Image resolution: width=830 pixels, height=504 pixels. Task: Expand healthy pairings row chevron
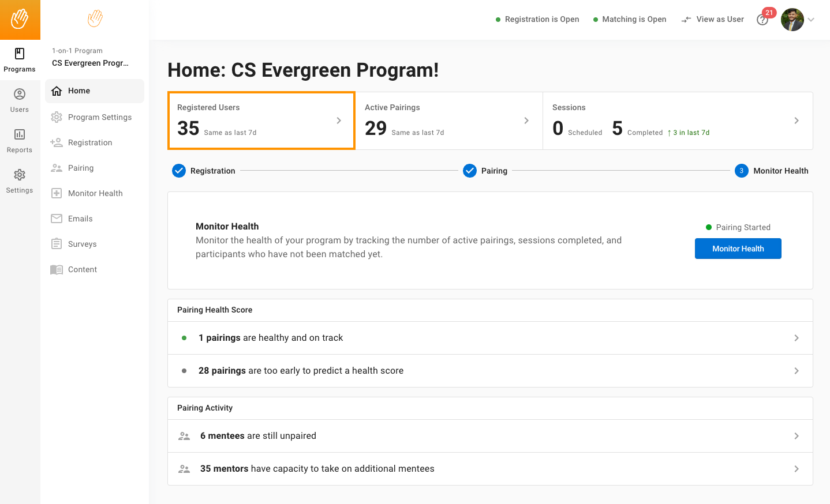(797, 338)
